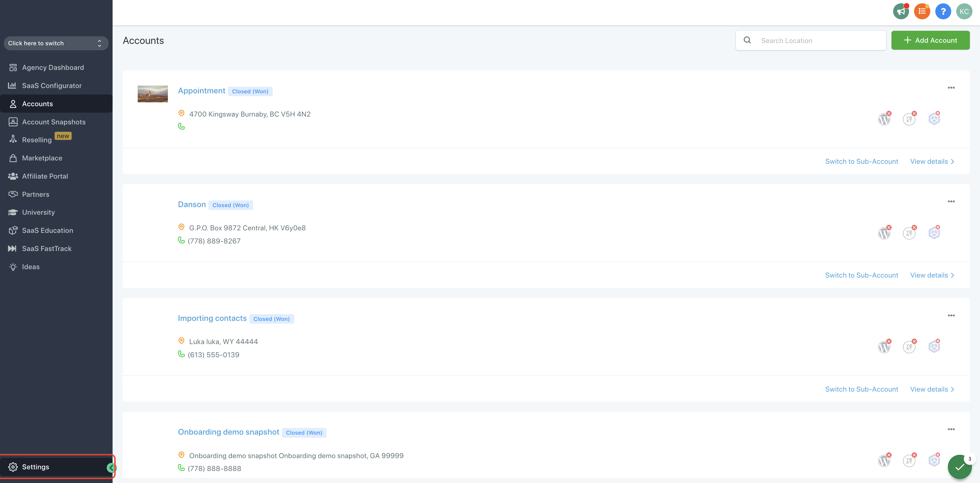Click WordPress icon in Onboarding demo snapshot row

(x=884, y=461)
